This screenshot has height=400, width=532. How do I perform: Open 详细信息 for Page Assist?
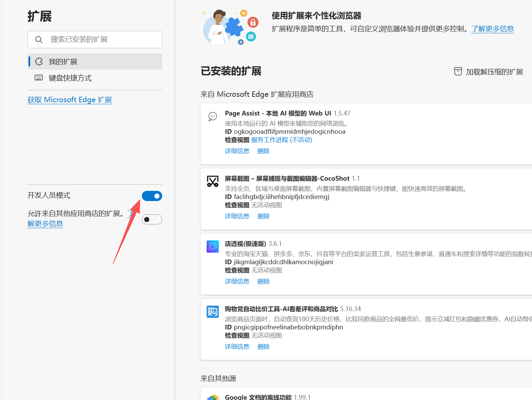[x=237, y=151]
